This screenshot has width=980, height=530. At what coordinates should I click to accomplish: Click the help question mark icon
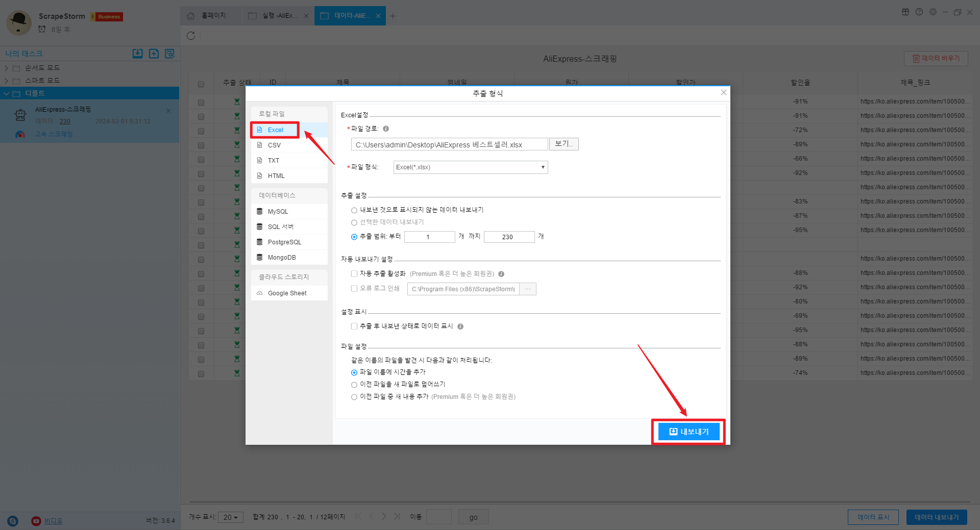coord(919,12)
